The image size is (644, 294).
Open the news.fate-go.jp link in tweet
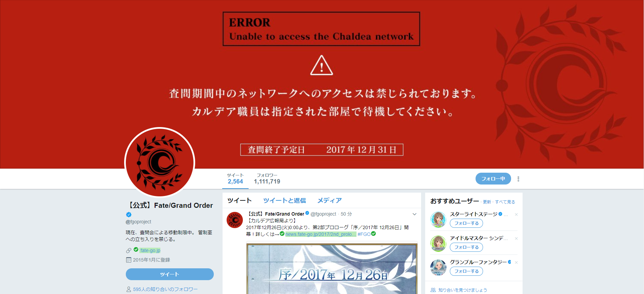pos(320,234)
